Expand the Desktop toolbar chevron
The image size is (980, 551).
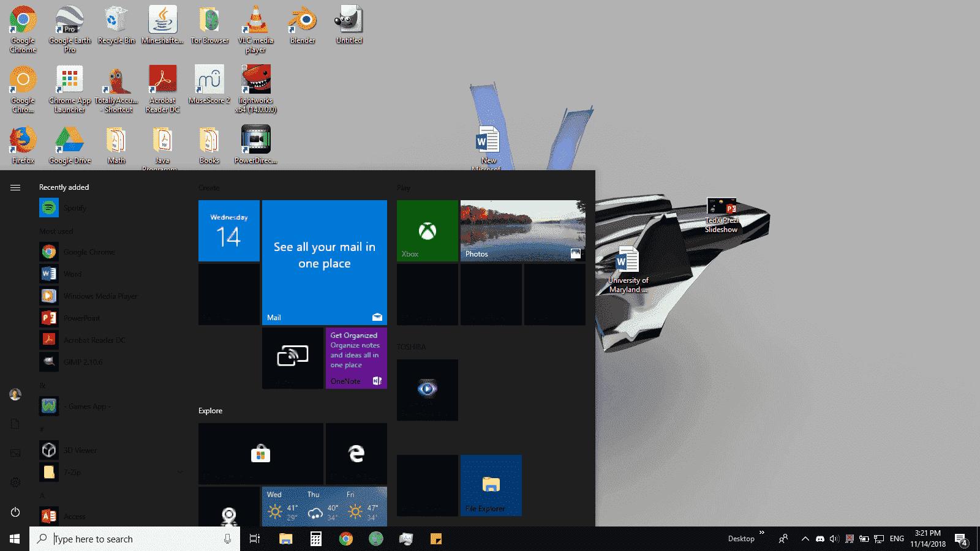pyautogui.click(x=762, y=533)
